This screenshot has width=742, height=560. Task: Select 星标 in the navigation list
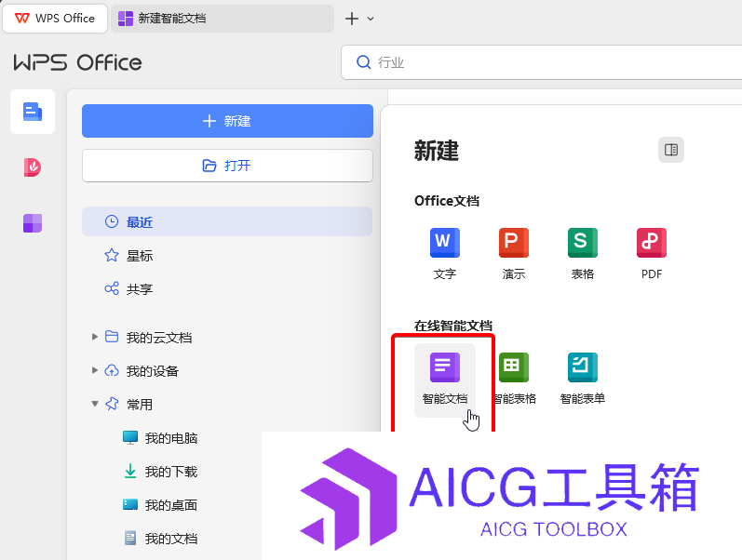click(x=227, y=256)
